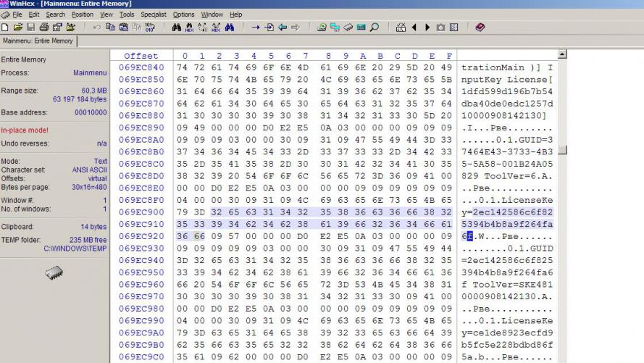644x363 pixels.
Task: Open the Window menu
Action: [212, 14]
